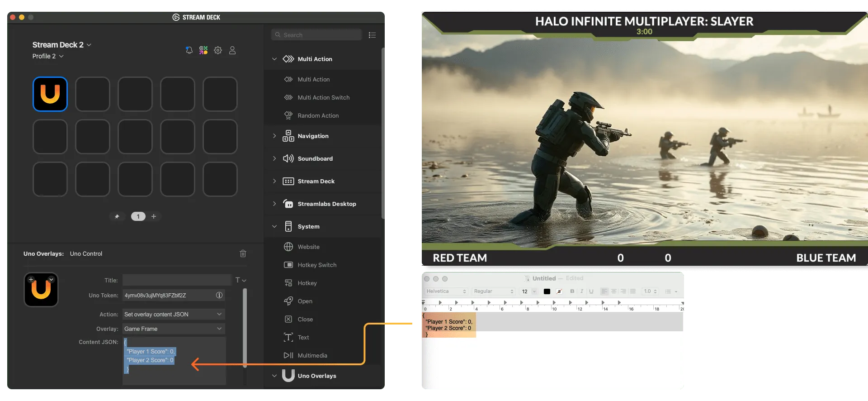This screenshot has width=868, height=401.
Task: Click the U key on the Stream Deck grid
Action: pos(50,94)
